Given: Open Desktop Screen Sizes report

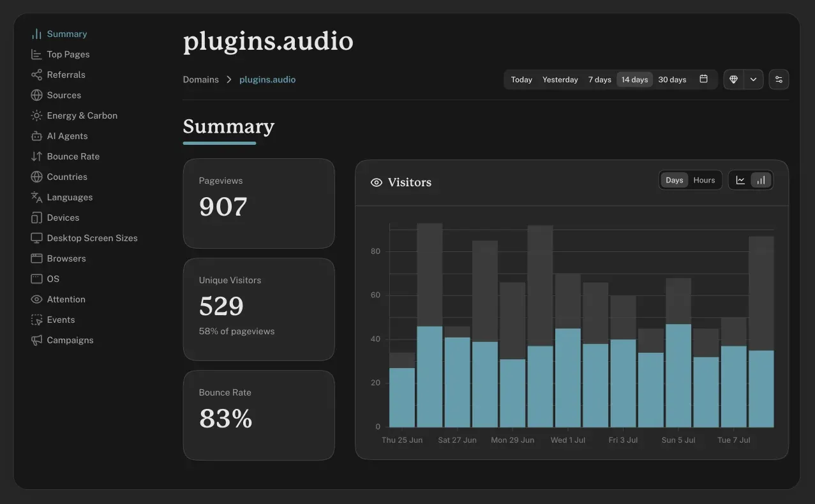Looking at the screenshot, I should [93, 238].
